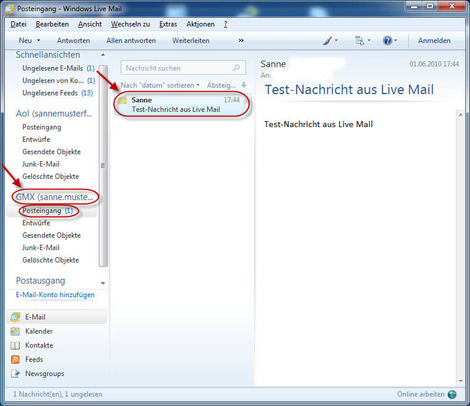
Task: Switch to the Feeds view
Action: 27,360
